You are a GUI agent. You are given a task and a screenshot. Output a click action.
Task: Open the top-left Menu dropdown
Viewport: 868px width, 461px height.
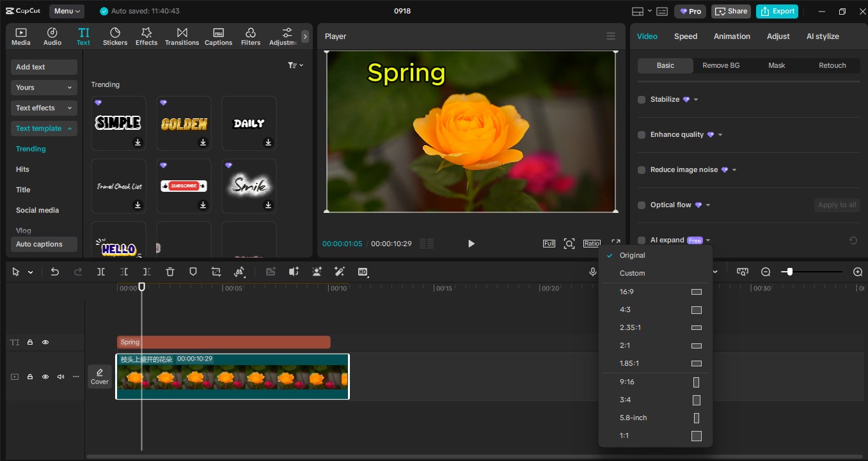(67, 11)
